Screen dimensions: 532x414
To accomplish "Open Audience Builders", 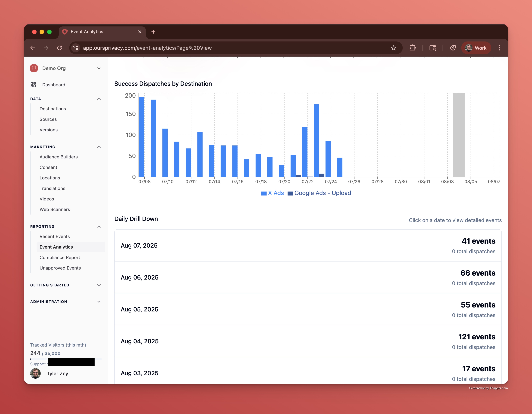I will pyautogui.click(x=59, y=157).
